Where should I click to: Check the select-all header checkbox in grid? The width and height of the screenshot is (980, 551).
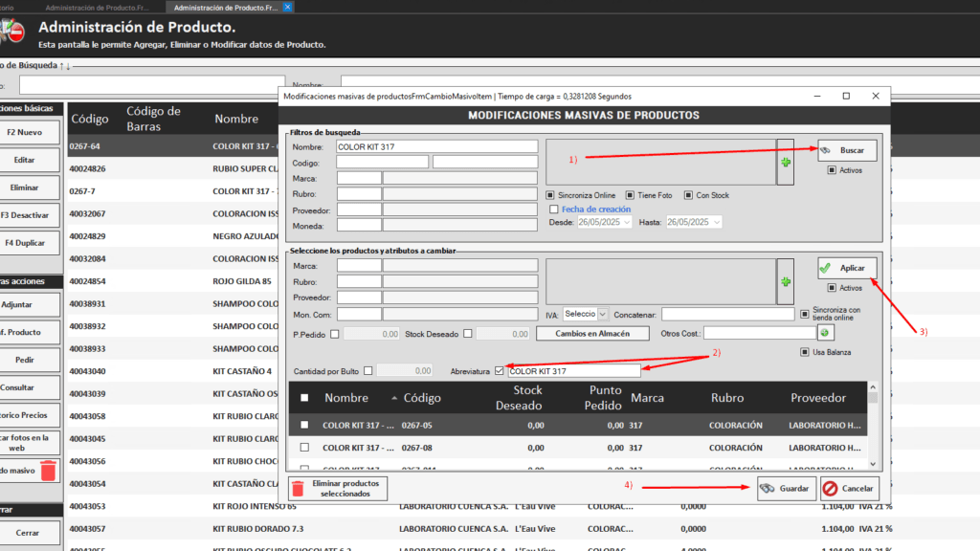(304, 398)
